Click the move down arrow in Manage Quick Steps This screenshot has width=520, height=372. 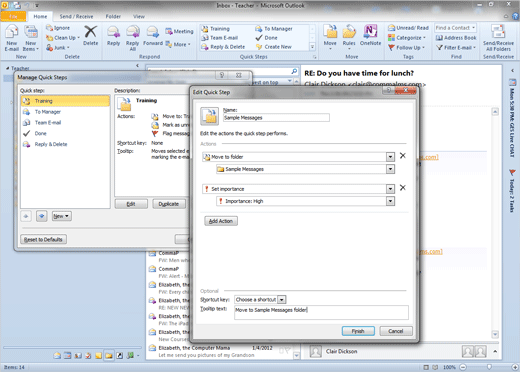click(x=41, y=216)
